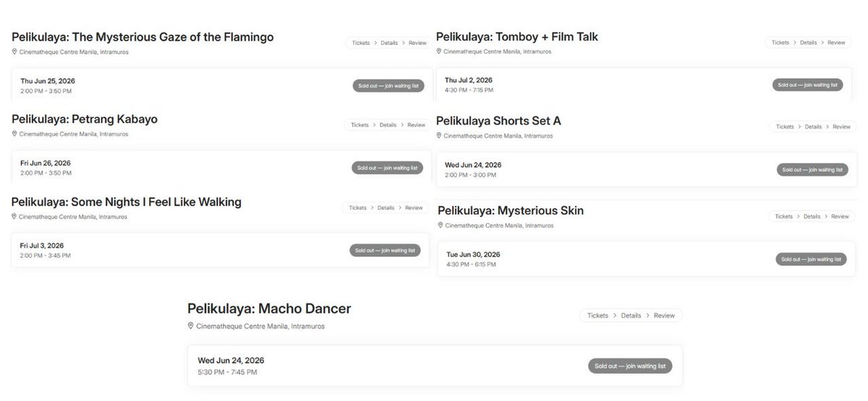Open Tickets step for Some Nights I Feel Like Walking
The image size is (868, 401).
357,208
